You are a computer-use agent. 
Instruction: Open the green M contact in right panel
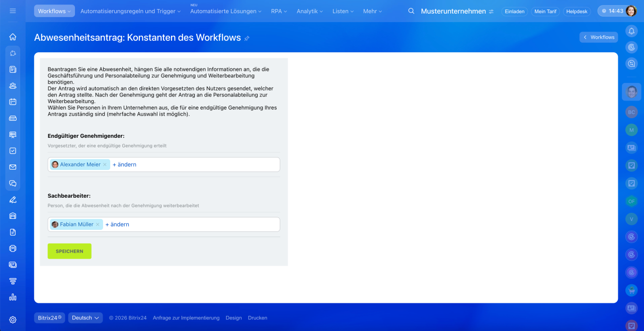tap(631, 130)
